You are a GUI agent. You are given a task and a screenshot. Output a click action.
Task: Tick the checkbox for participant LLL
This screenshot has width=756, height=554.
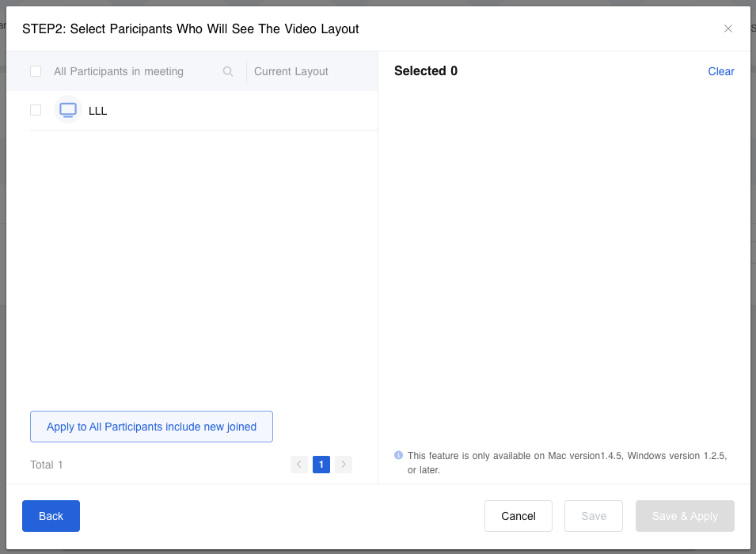point(36,110)
